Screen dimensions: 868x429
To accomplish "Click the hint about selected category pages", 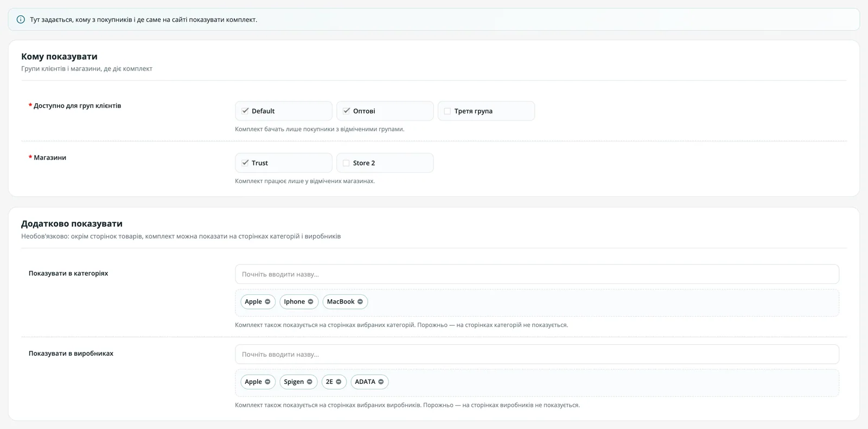I will click(x=401, y=325).
